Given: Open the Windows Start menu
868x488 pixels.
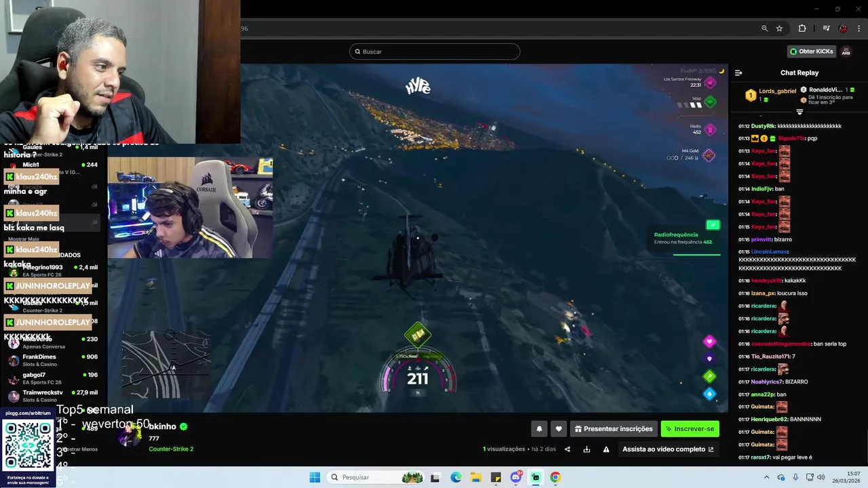Looking at the screenshot, I should point(315,477).
